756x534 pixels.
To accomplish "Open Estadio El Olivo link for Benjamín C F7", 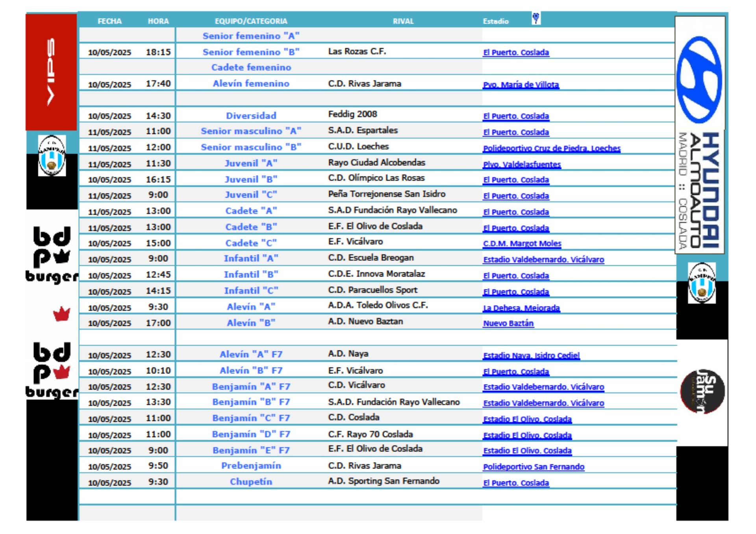I will [x=527, y=419].
